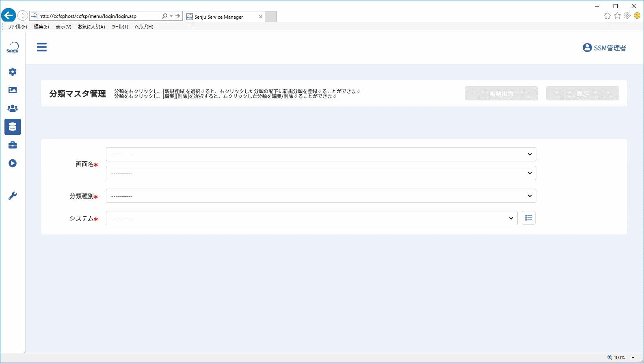Open the wrench tools icon in sidebar
The width and height of the screenshot is (644, 363).
(13, 196)
